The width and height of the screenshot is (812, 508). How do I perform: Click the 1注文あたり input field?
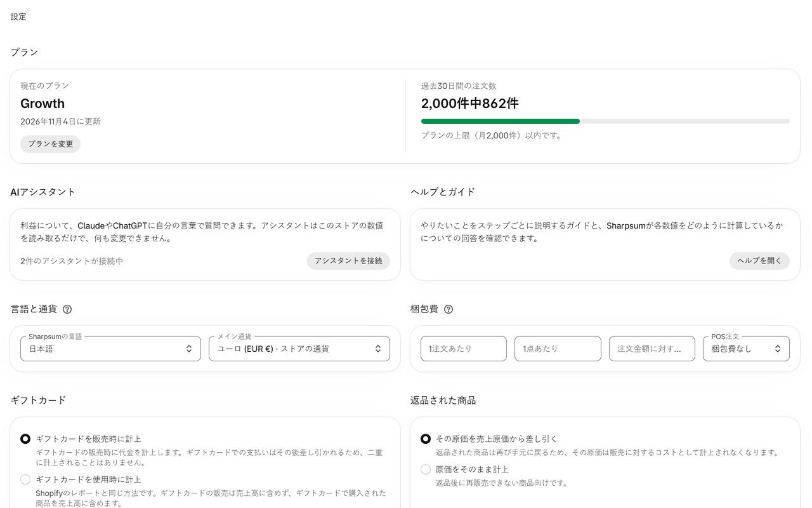click(x=464, y=349)
